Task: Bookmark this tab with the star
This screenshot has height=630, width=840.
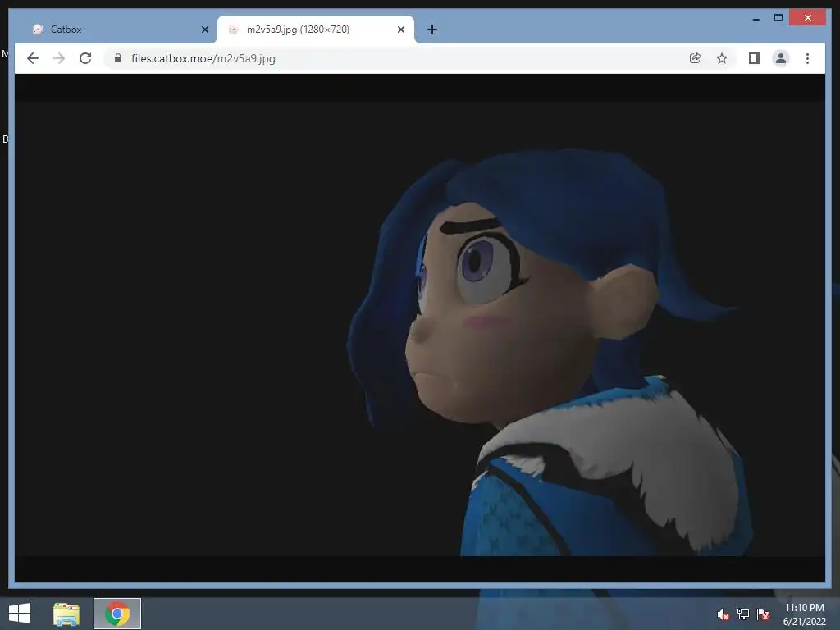Action: click(722, 58)
